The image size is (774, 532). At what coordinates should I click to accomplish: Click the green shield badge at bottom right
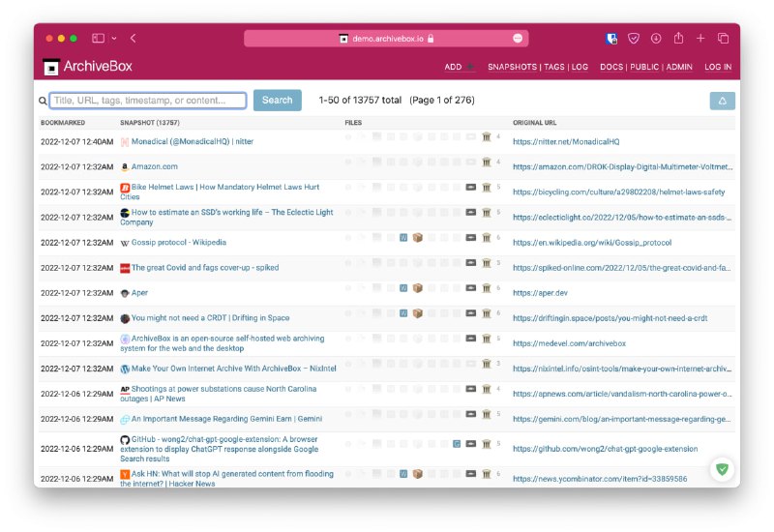coord(721,469)
